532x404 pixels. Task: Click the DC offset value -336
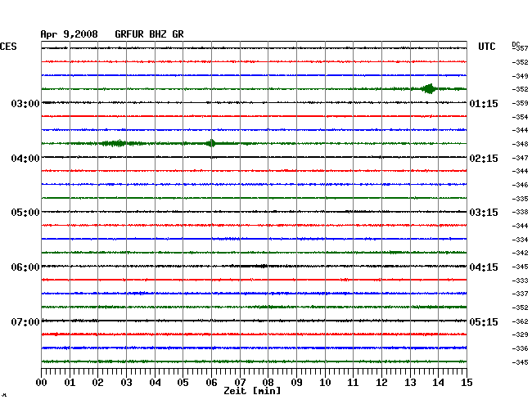click(x=520, y=348)
